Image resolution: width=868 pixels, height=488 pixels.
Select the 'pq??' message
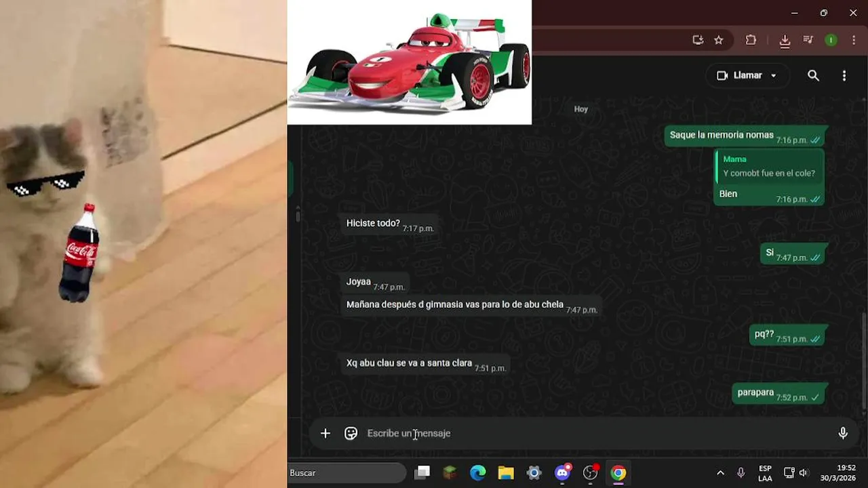[x=787, y=334]
